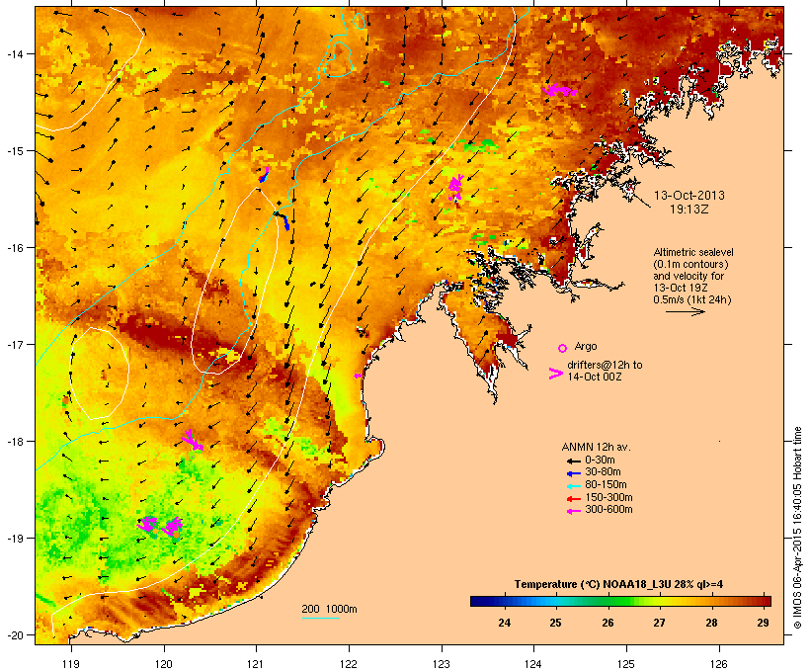Click the 'ANMN 12h av.' legend heading
Viewport: 810px width, 672px height.
click(x=596, y=447)
